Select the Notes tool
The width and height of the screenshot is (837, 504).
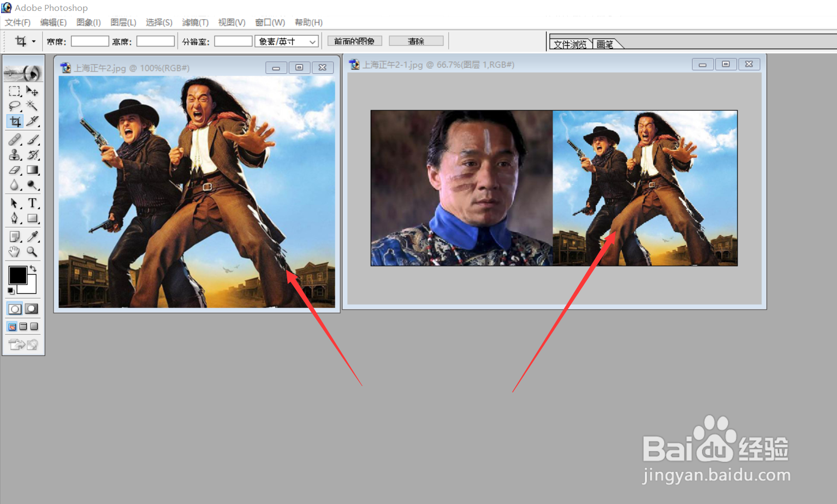tap(15, 236)
